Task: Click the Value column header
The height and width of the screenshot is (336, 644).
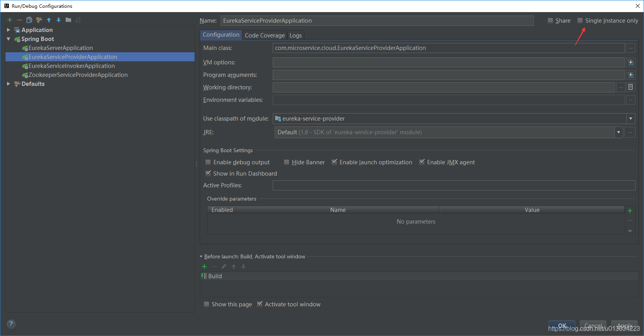Action: [x=532, y=210]
